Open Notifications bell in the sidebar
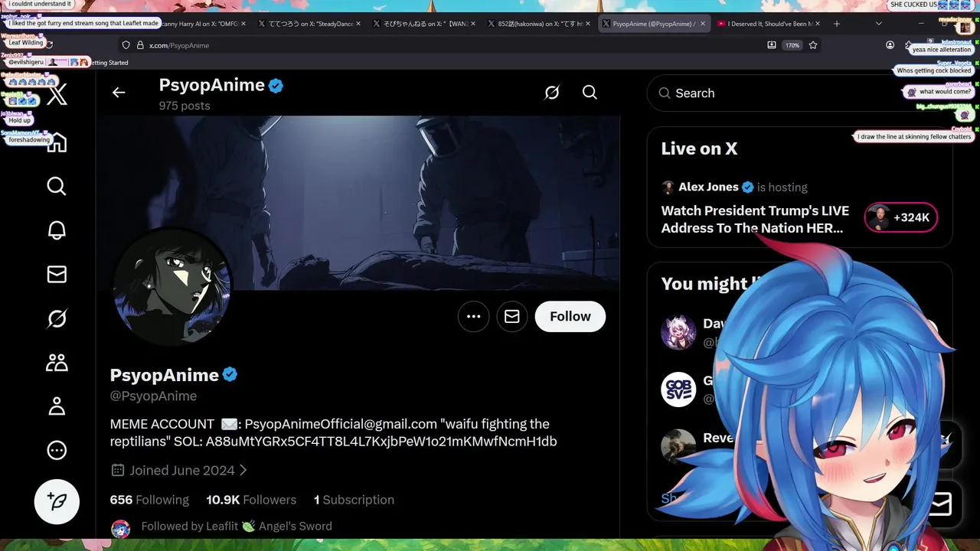This screenshot has height=551, width=980. [x=57, y=230]
